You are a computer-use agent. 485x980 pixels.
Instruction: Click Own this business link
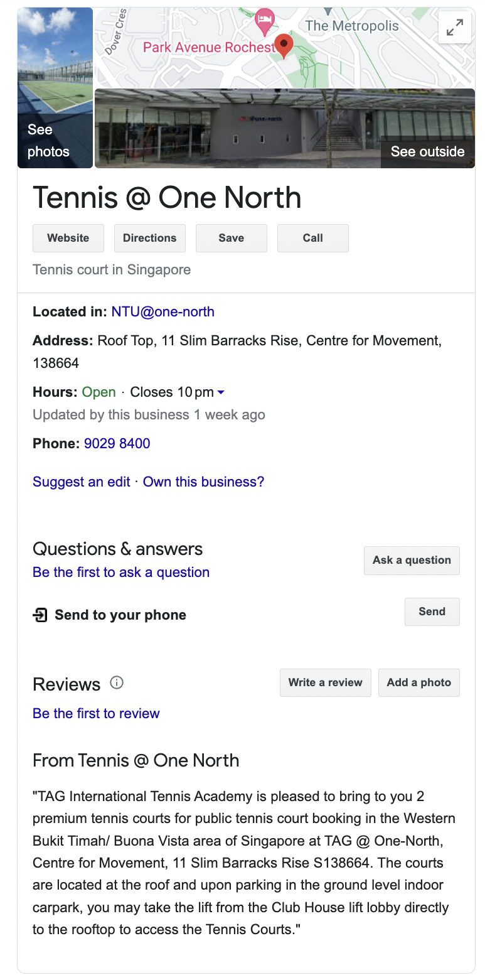204,482
